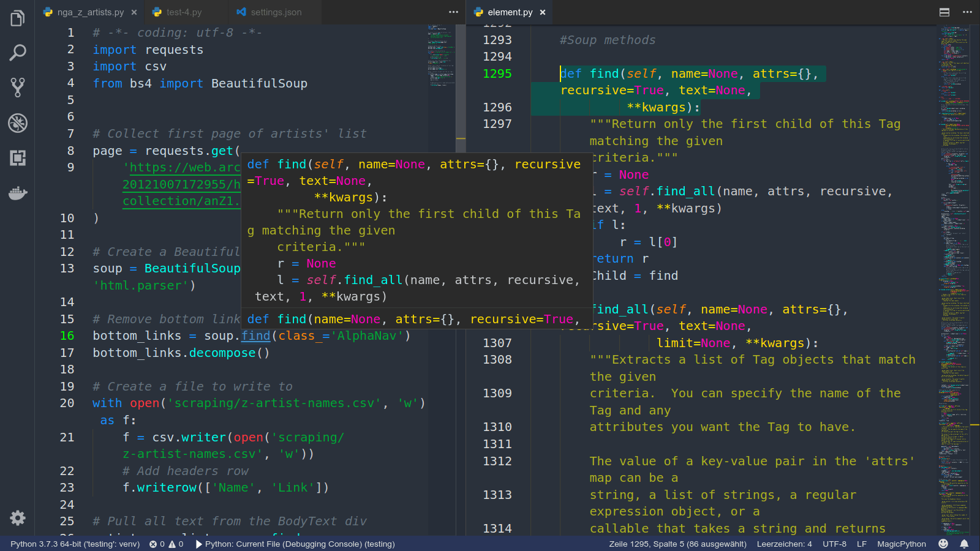The image size is (980, 551).
Task: Switch to nga_z_artists.py tab
Action: tap(90, 12)
